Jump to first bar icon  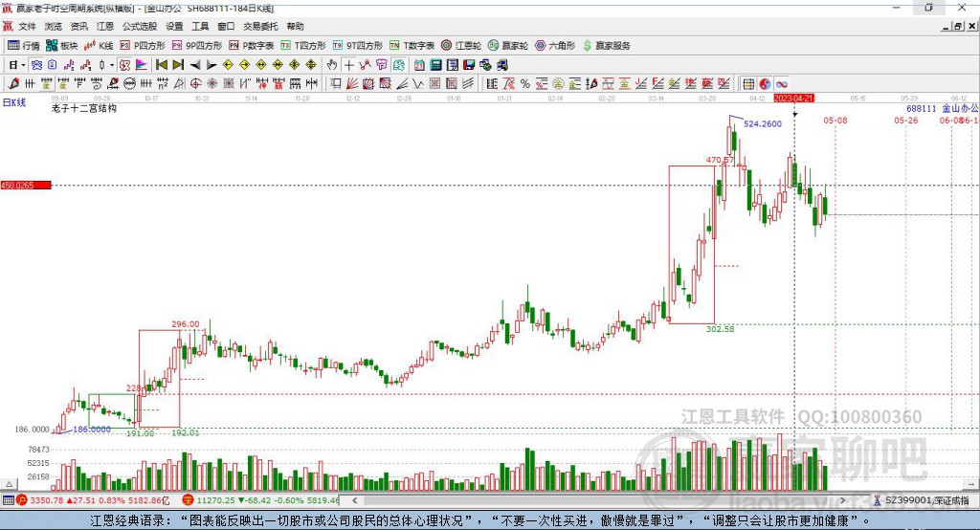pos(161,65)
